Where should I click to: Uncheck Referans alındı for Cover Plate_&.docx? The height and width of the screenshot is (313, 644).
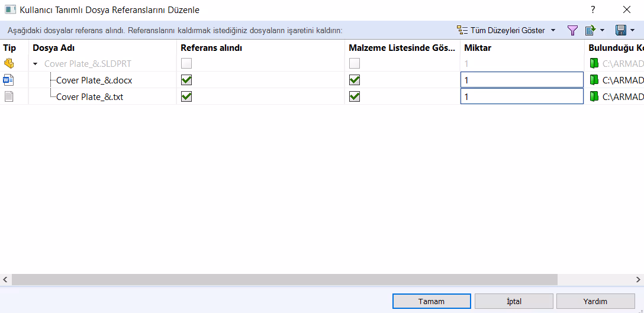(186, 80)
